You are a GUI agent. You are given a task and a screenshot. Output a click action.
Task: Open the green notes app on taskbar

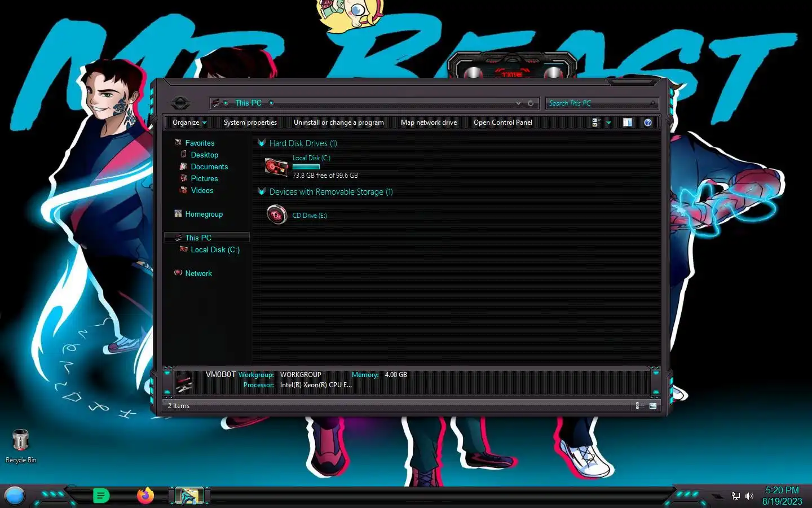click(x=101, y=496)
